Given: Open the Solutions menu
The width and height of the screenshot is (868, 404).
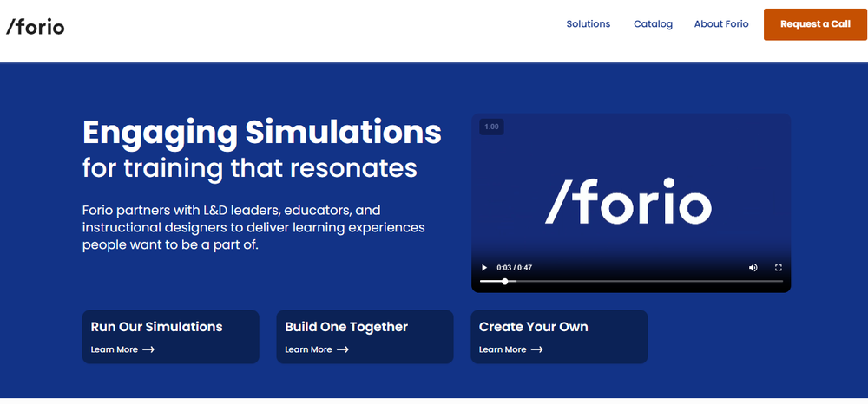Looking at the screenshot, I should (588, 24).
